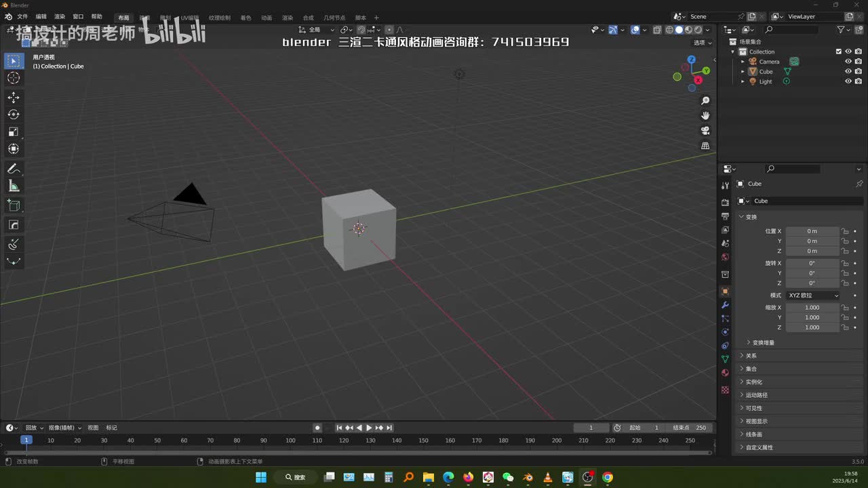Open the XYZ 欧拉 rotation mode dropdown
Screen dimensions: 868x488
[813, 296]
